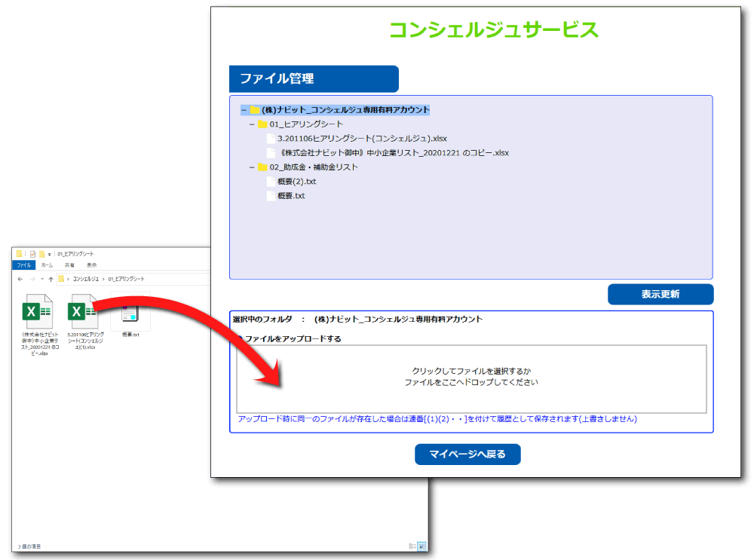This screenshot has height=560, width=754.
Task: Collapse the 01_ヒアリングシート tree node
Action: (x=252, y=124)
